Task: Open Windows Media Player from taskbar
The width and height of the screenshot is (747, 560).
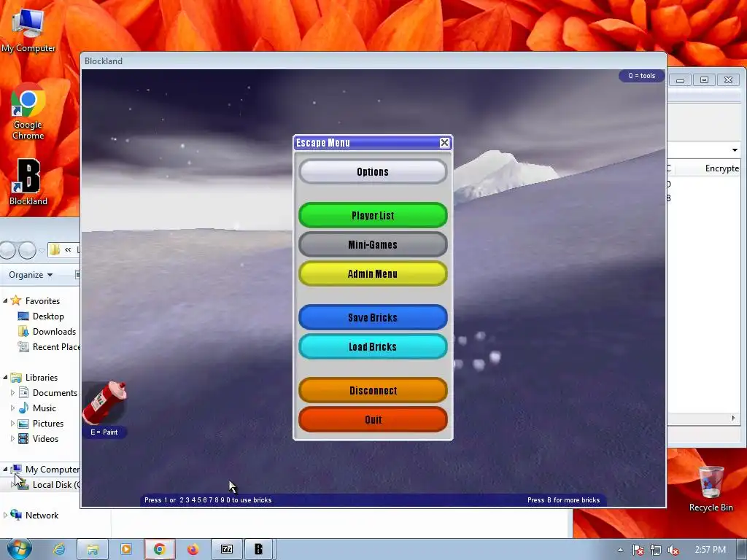Action: tap(126, 549)
